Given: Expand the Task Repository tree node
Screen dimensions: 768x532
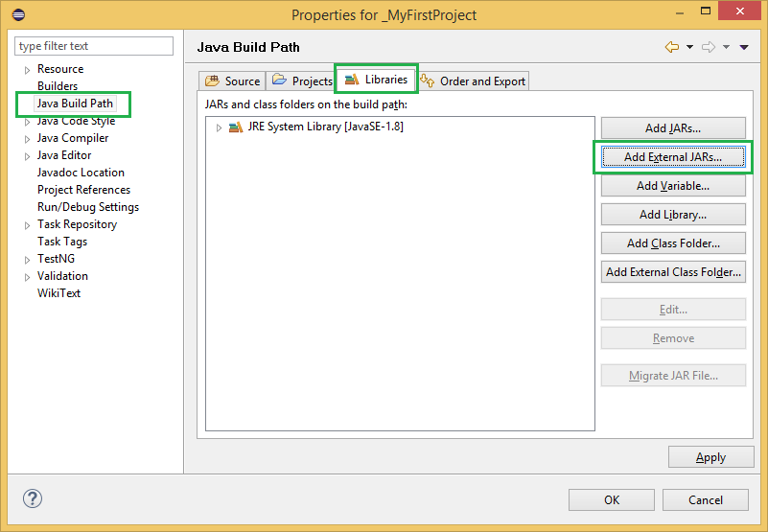Looking at the screenshot, I should (x=28, y=225).
